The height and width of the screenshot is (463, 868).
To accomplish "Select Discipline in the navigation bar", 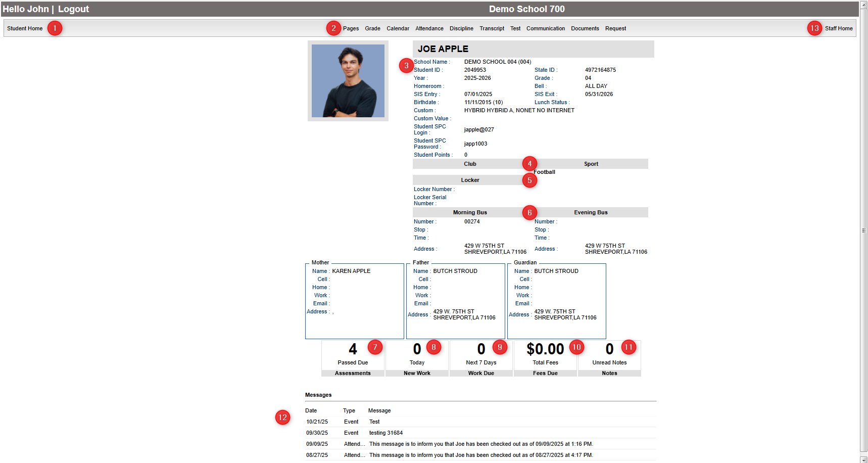I will (461, 28).
